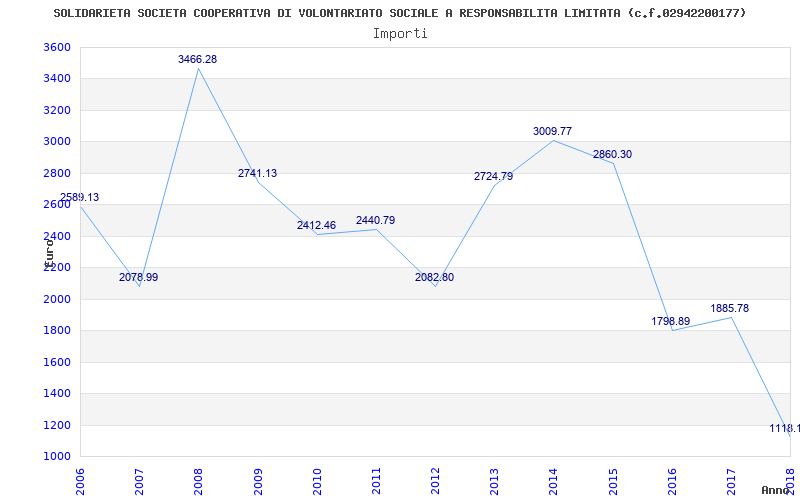The height and width of the screenshot is (500, 800).
Task: Select the 2589.13 data label
Action: [80, 197]
